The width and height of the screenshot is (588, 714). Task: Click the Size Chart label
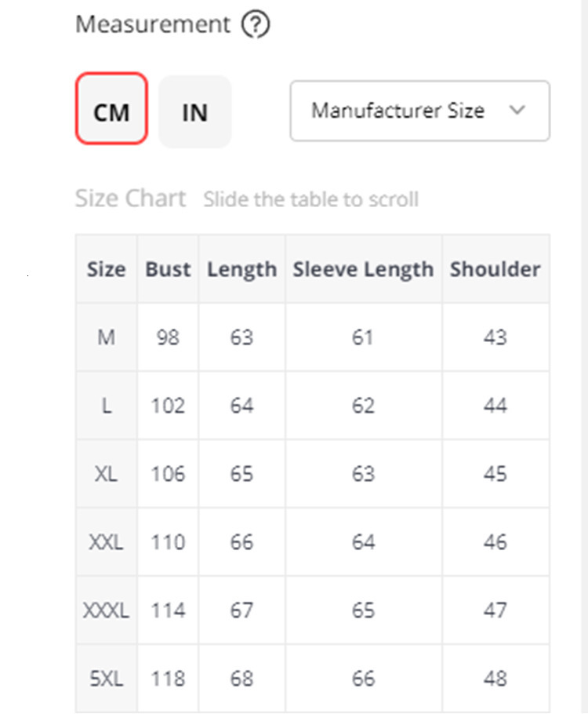[x=130, y=199]
